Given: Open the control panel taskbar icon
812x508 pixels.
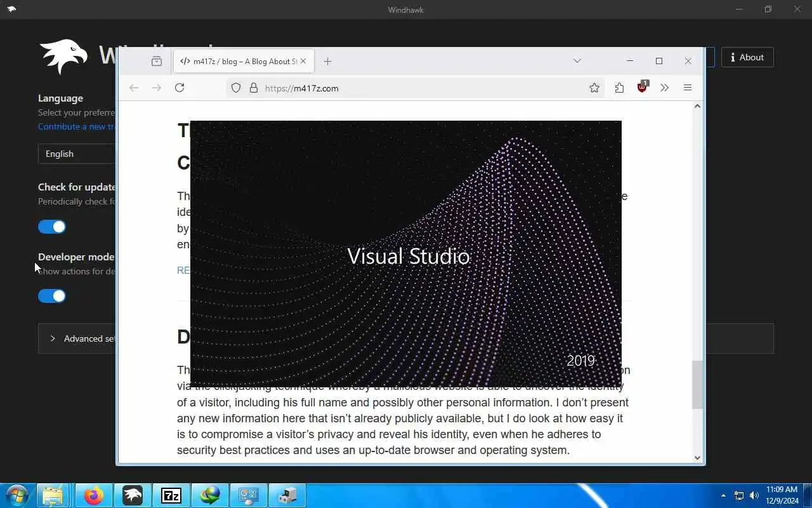Looking at the screenshot, I should tap(249, 495).
